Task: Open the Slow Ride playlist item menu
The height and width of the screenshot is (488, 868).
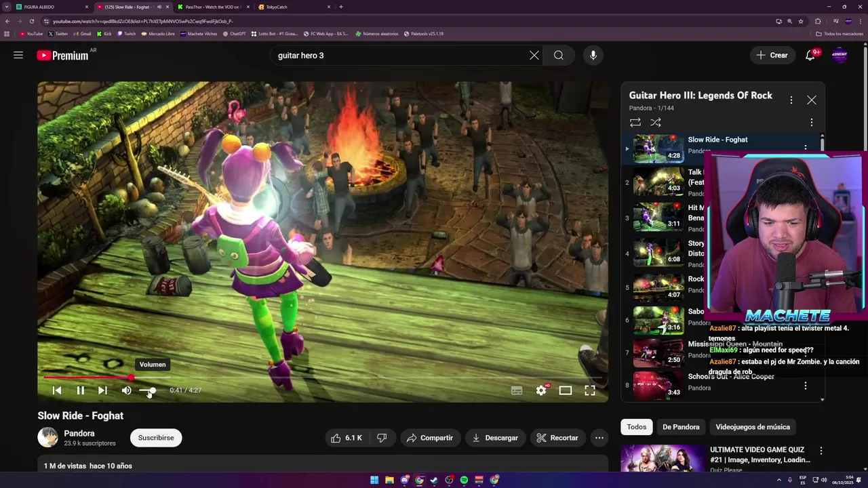Action: 806,148
